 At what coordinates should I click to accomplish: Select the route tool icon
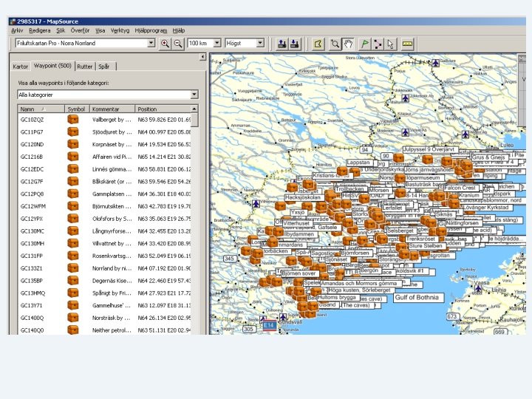(x=378, y=44)
